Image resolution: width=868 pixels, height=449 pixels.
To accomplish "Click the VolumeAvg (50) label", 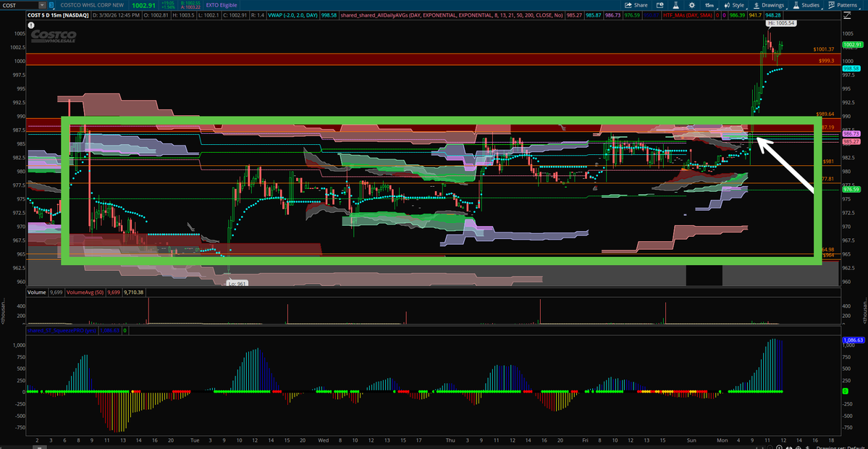I will 85,291.
